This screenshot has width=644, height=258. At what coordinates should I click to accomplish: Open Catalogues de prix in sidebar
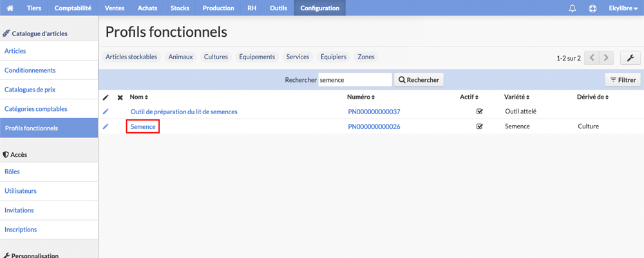click(x=49, y=89)
